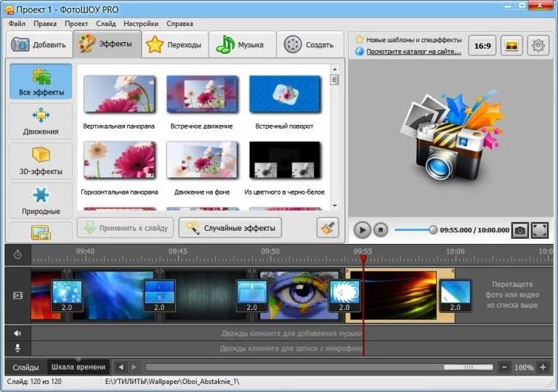Click the timeline scroll left arrow
Image resolution: width=558 pixels, height=392 pixels.
121,367
